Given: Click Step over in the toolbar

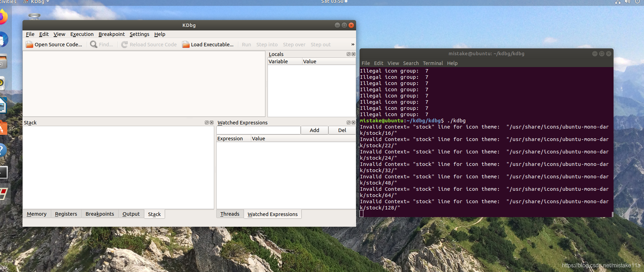Looking at the screenshot, I should click(x=294, y=44).
